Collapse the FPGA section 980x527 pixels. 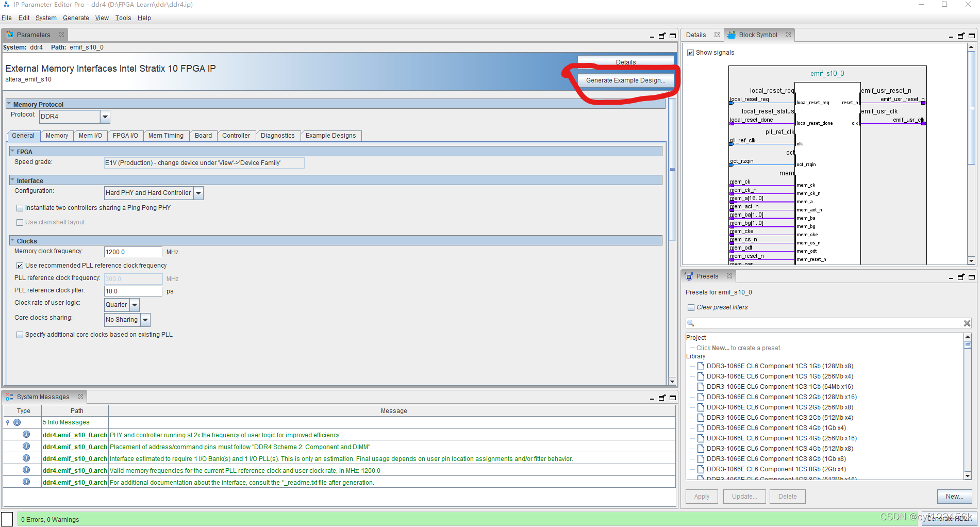coord(12,152)
